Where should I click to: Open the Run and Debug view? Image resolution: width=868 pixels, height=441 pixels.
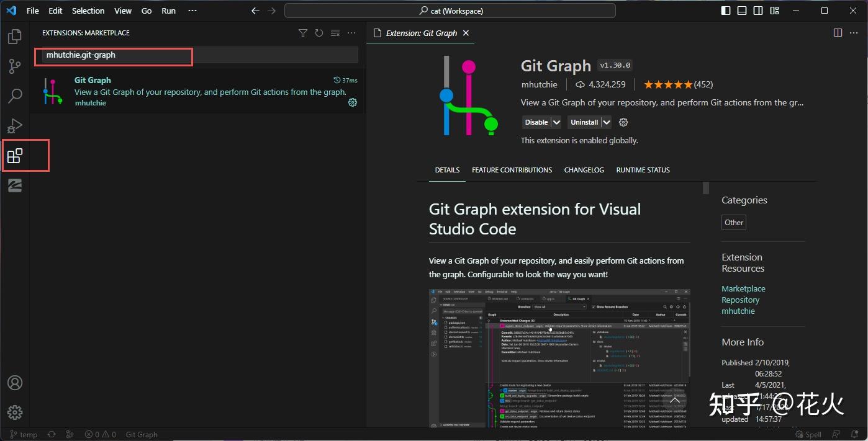pyautogui.click(x=15, y=125)
